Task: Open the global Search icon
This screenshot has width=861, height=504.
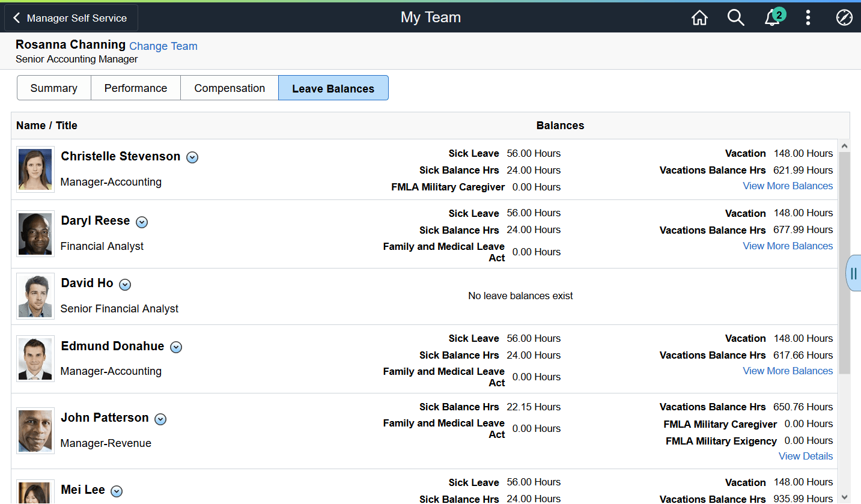Action: (x=736, y=18)
